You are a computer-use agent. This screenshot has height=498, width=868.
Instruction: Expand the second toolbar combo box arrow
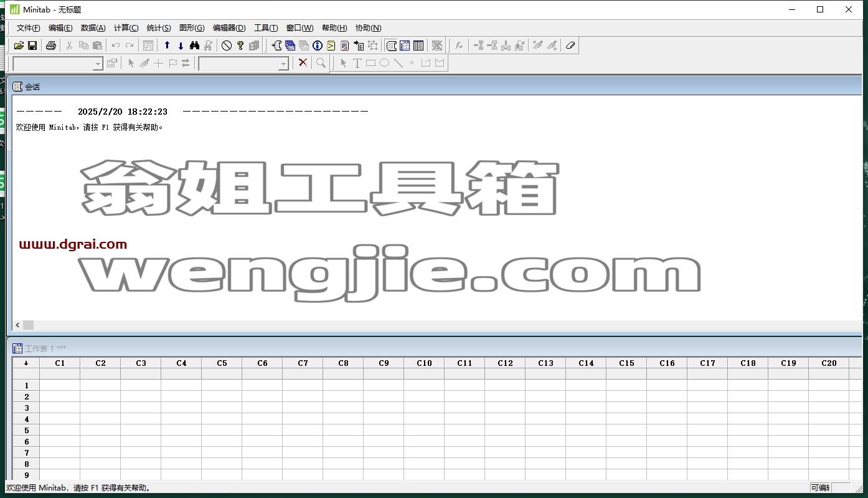[283, 64]
